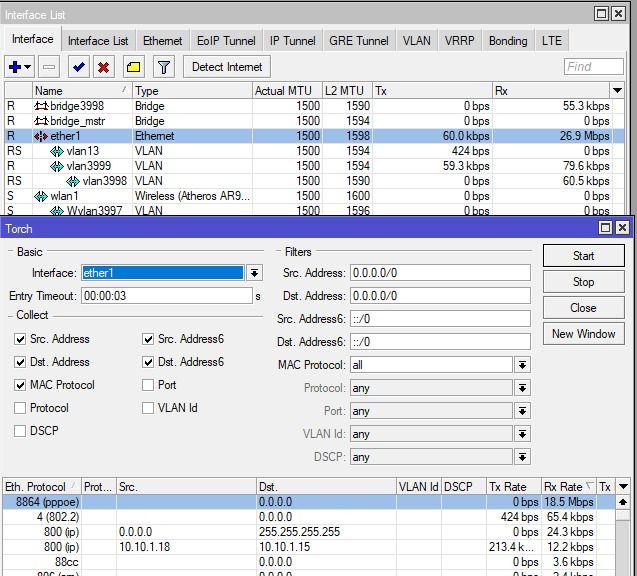Click Detect Internet button

(227, 67)
